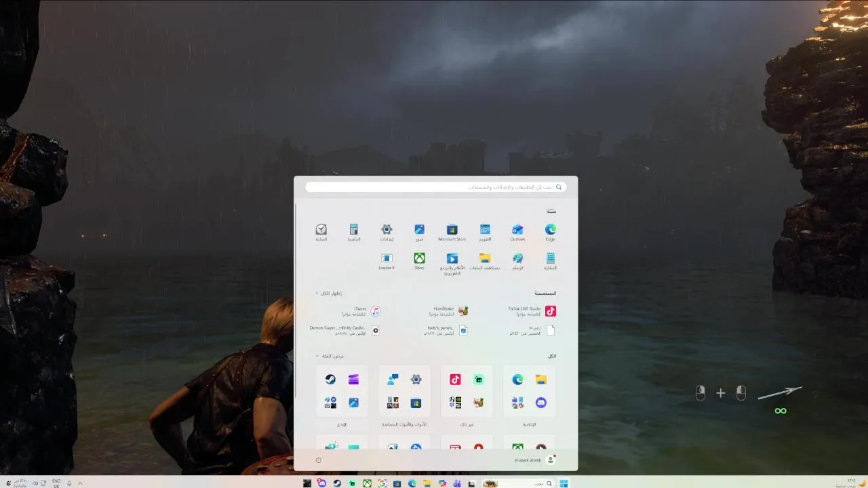868x488 pixels.
Task: Open Photos in the الإبداع folder
Action: pos(353,403)
